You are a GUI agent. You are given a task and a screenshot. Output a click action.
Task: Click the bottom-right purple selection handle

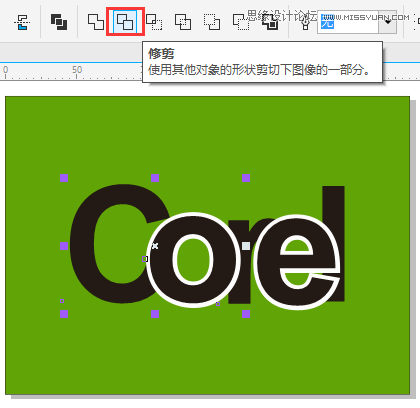click(x=246, y=314)
